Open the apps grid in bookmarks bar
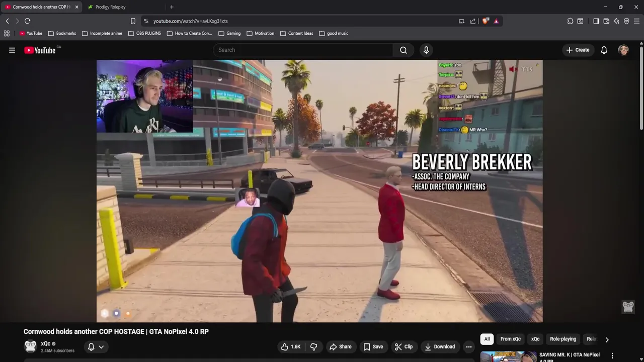Image resolution: width=644 pixels, height=362 pixels. [x=7, y=33]
